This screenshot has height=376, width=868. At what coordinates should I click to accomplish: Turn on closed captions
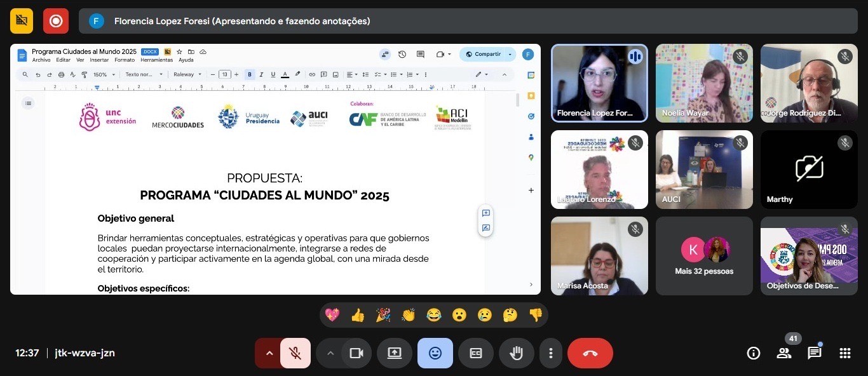(x=475, y=353)
